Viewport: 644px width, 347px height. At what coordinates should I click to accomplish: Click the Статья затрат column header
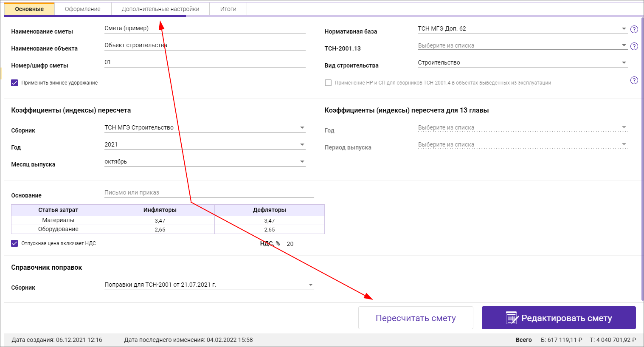coord(58,210)
